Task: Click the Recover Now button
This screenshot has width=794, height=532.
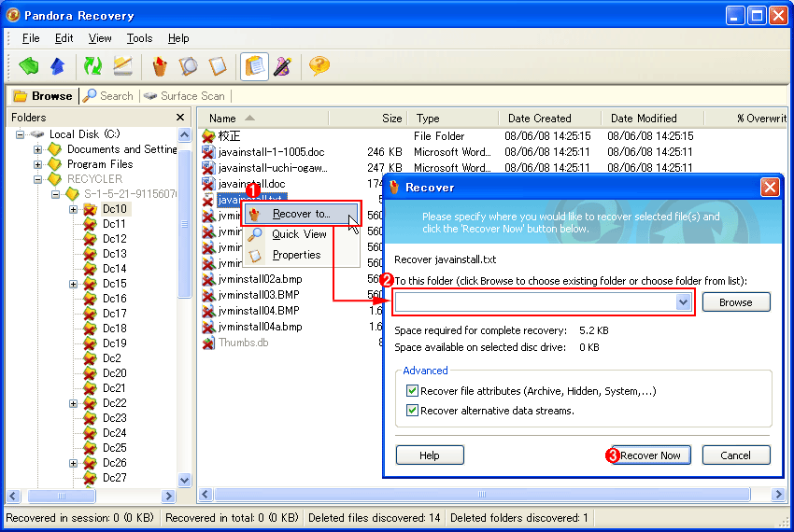Action: pos(650,455)
